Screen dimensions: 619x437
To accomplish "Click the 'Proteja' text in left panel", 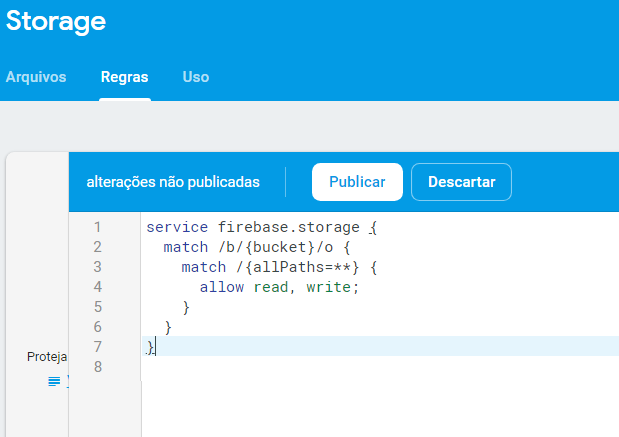I will pos(47,357).
